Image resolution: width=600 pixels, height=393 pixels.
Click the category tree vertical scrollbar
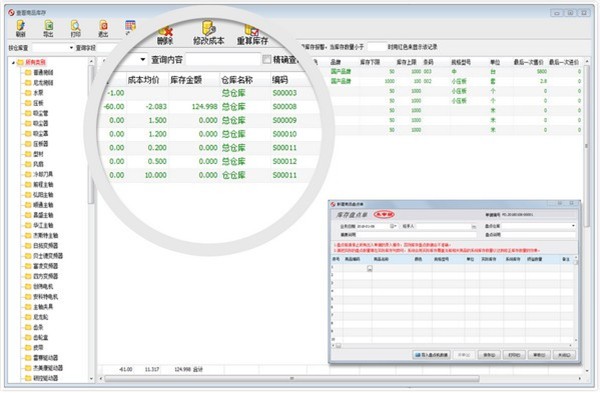[91, 134]
